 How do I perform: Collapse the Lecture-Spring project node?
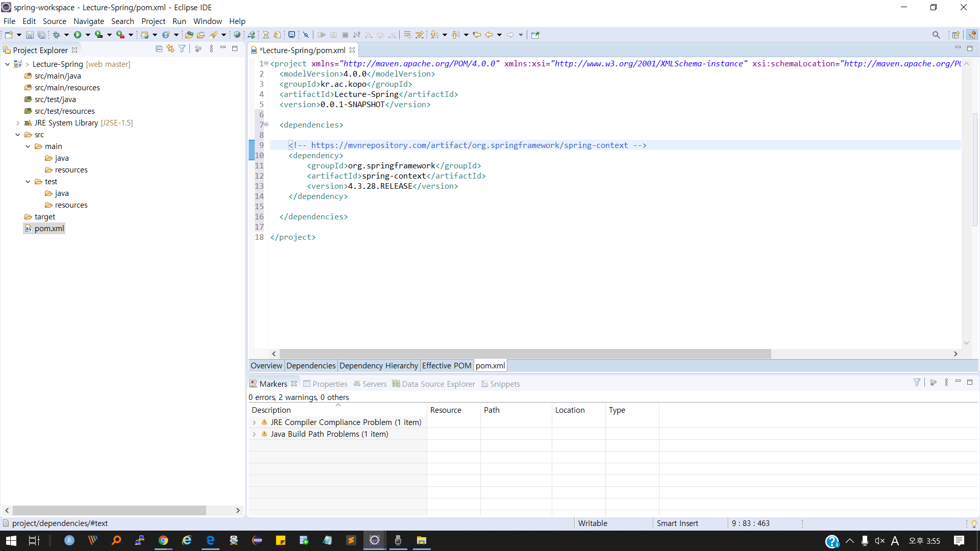pos(7,64)
